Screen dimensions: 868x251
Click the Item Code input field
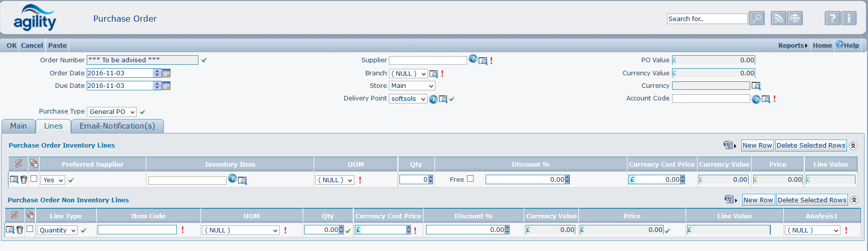[x=137, y=230]
